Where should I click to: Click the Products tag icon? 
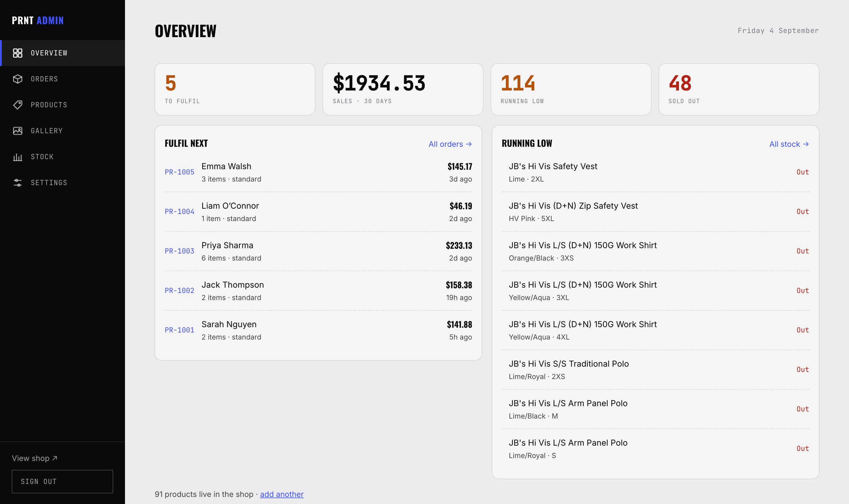pyautogui.click(x=18, y=105)
